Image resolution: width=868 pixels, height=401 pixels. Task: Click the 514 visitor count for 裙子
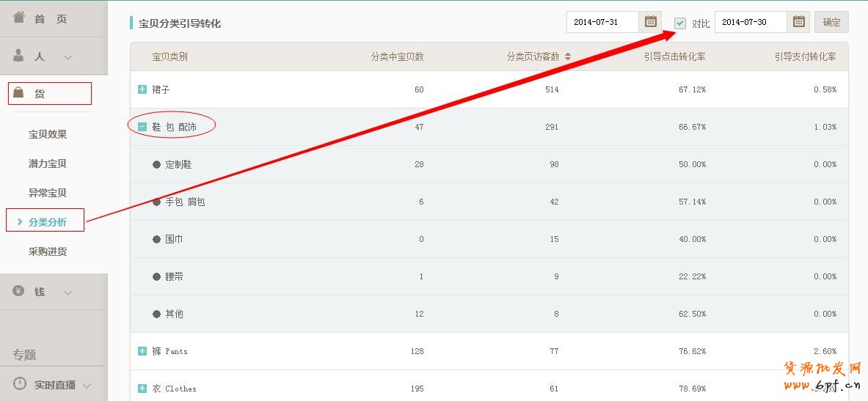point(552,89)
